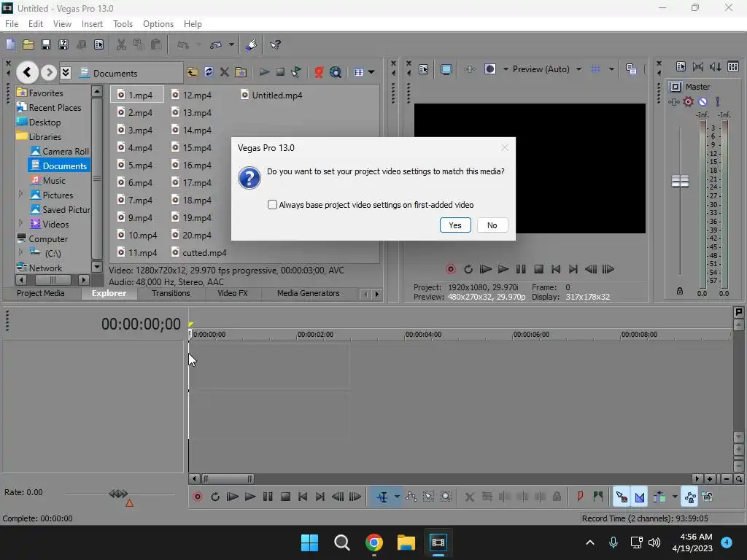This screenshot has width=747, height=560.
Task: Click No in Vegas Pro dialog
Action: click(492, 225)
